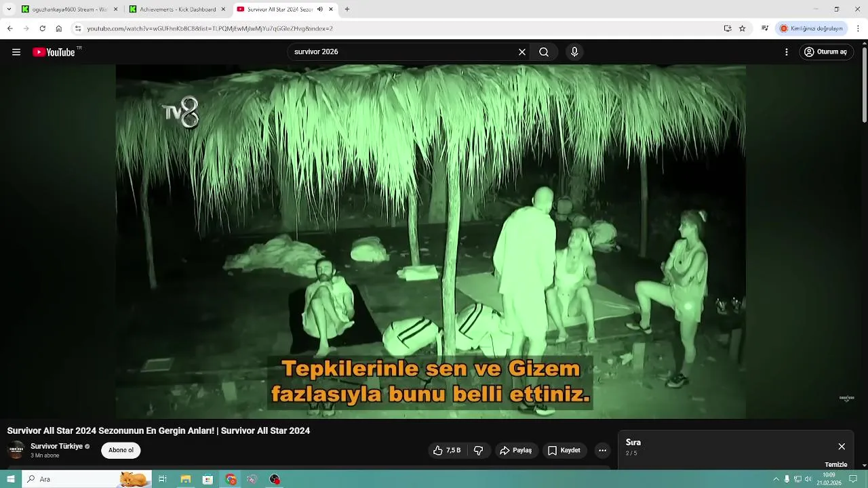Click the tv8 watermark logo in video

pos(182,112)
